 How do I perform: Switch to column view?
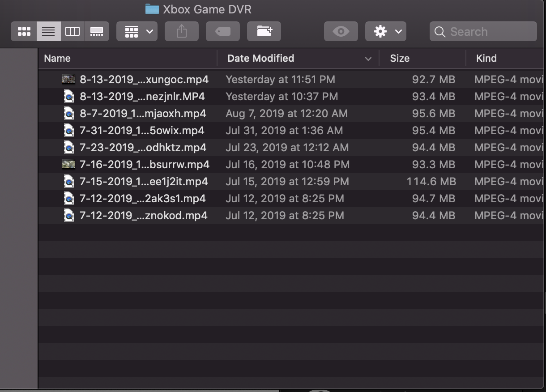[x=73, y=31]
